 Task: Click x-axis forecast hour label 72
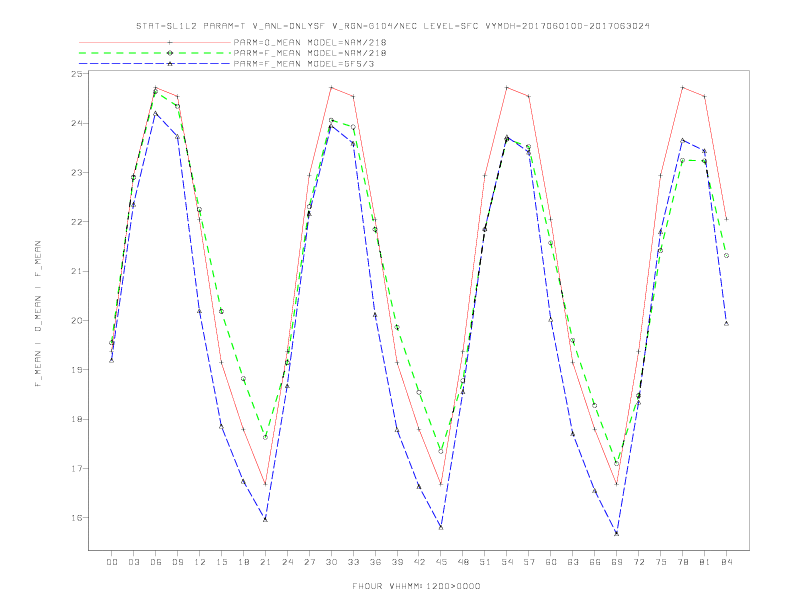[639, 562]
